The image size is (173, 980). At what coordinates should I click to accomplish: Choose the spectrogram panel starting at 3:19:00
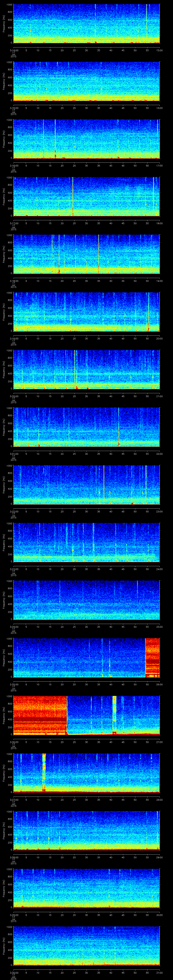click(87, 312)
